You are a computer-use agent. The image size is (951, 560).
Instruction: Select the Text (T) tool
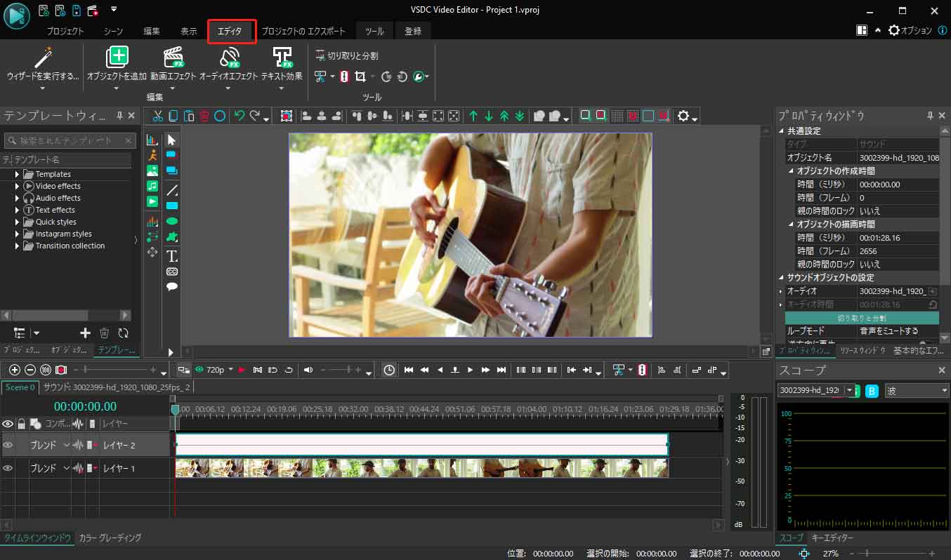point(171,256)
